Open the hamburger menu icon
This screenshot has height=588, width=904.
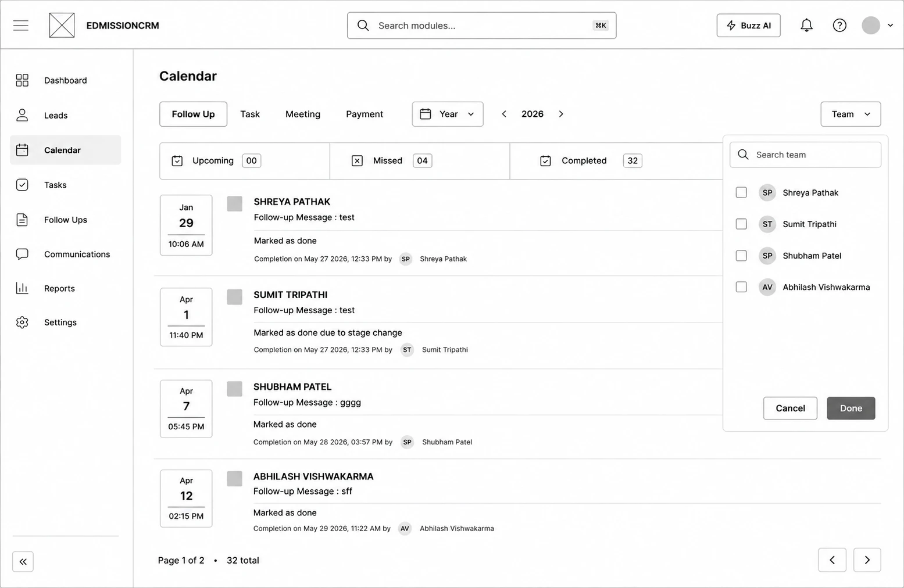(21, 26)
